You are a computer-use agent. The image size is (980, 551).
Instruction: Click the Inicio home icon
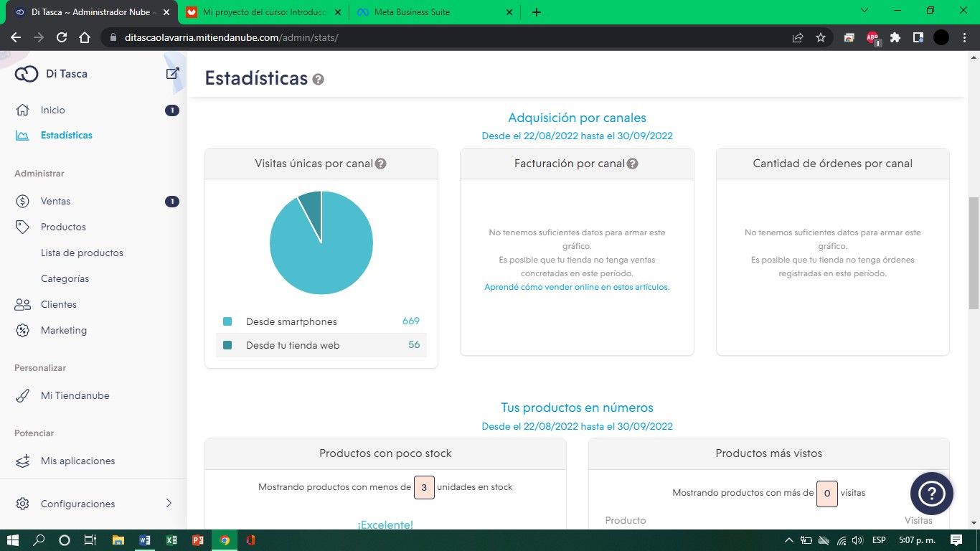coord(23,110)
